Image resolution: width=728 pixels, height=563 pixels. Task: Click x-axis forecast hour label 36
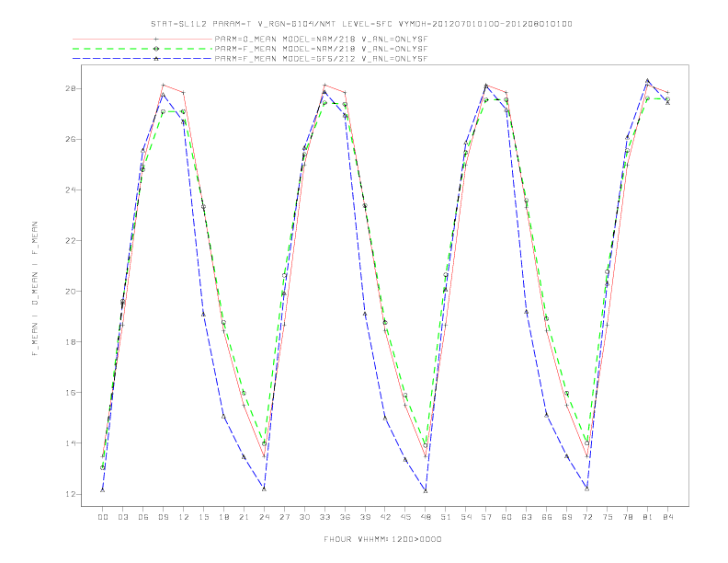point(345,517)
